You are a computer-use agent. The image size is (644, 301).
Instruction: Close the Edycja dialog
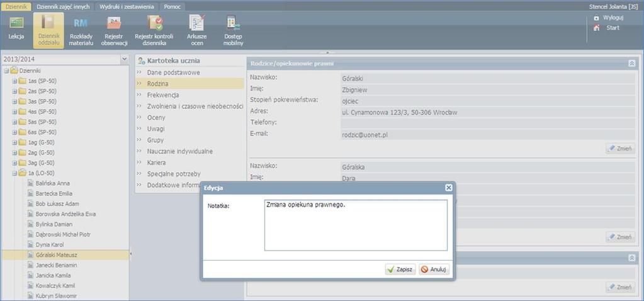coord(448,187)
